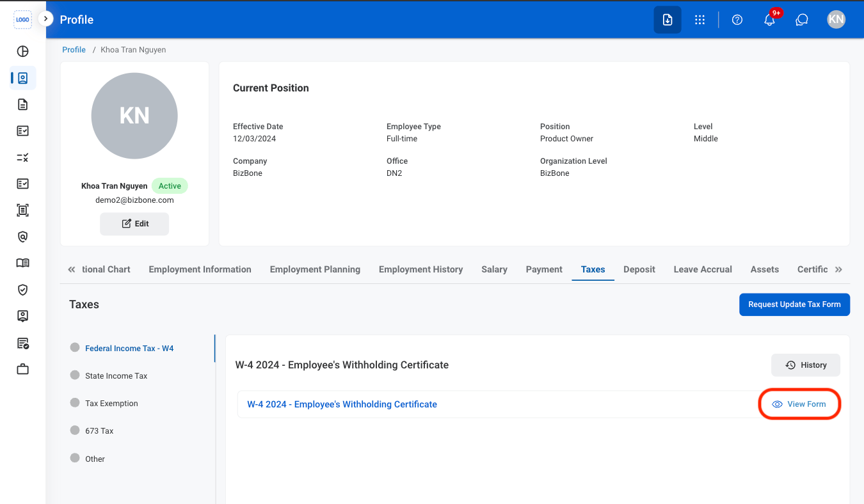Switch to the Employment History tab
The width and height of the screenshot is (864, 504).
click(x=420, y=269)
